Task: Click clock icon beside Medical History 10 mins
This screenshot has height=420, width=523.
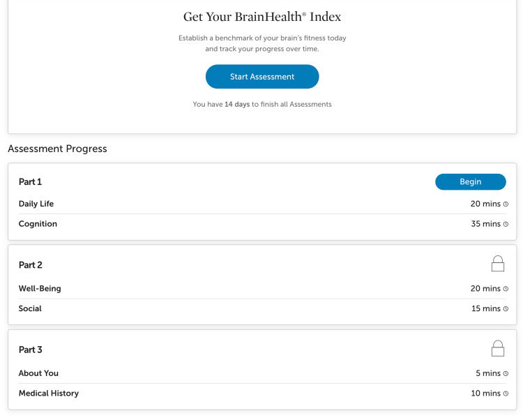Action: point(506,393)
